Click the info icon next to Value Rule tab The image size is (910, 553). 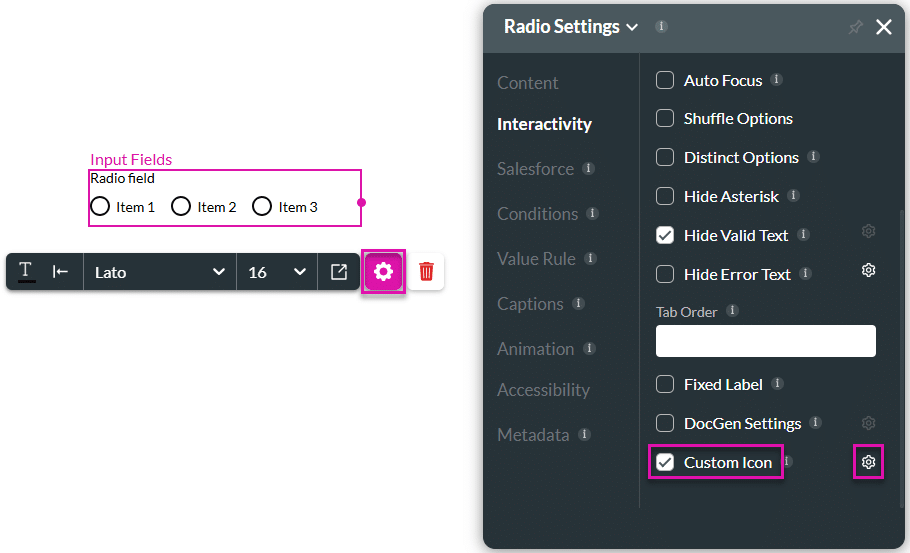590,258
